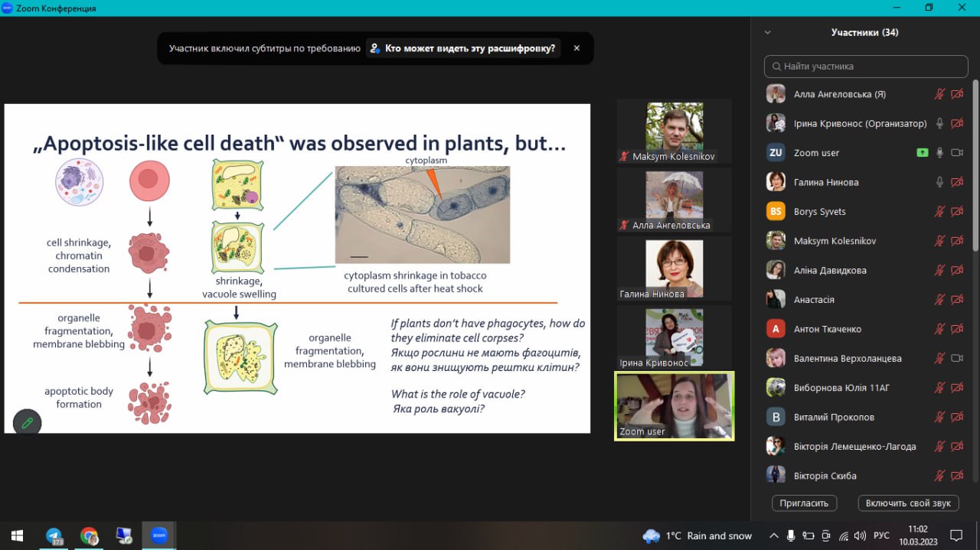Viewport: 980px width, 550px height.
Task: Click the muted microphone icon for Алла Ангеловська (Я)
Action: pos(939,94)
